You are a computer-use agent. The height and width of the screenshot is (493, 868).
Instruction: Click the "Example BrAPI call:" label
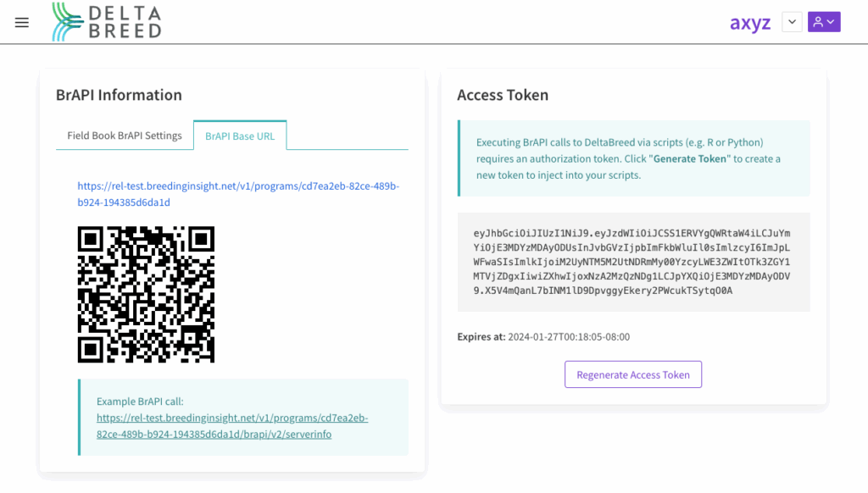[x=140, y=402]
